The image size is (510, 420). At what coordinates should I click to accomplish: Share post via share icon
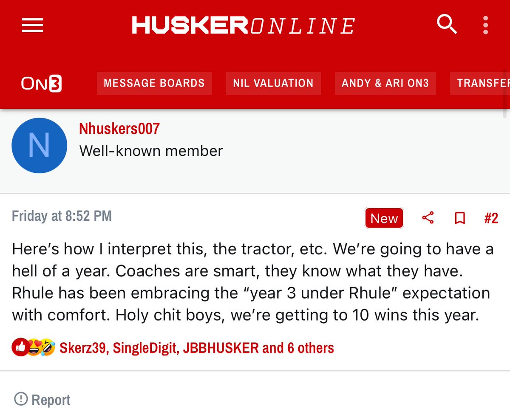coord(428,218)
